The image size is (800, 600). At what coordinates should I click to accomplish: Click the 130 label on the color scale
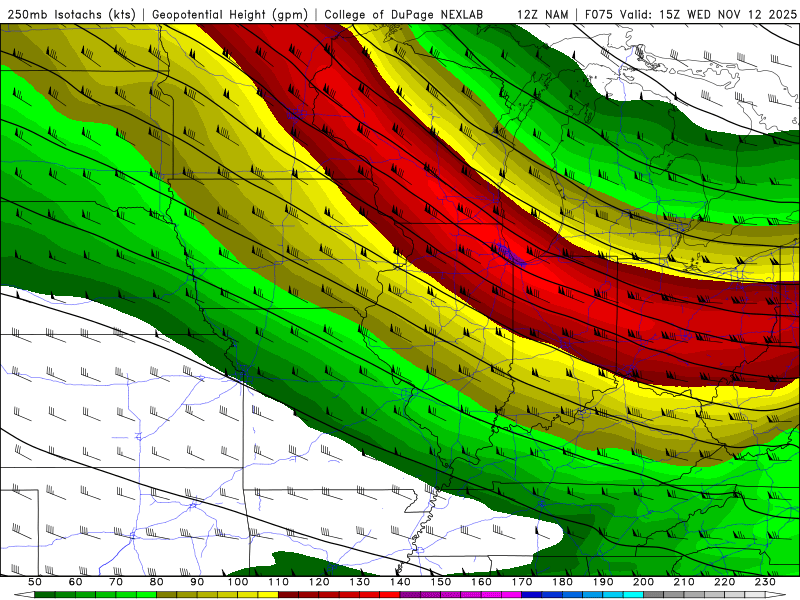coord(360,582)
